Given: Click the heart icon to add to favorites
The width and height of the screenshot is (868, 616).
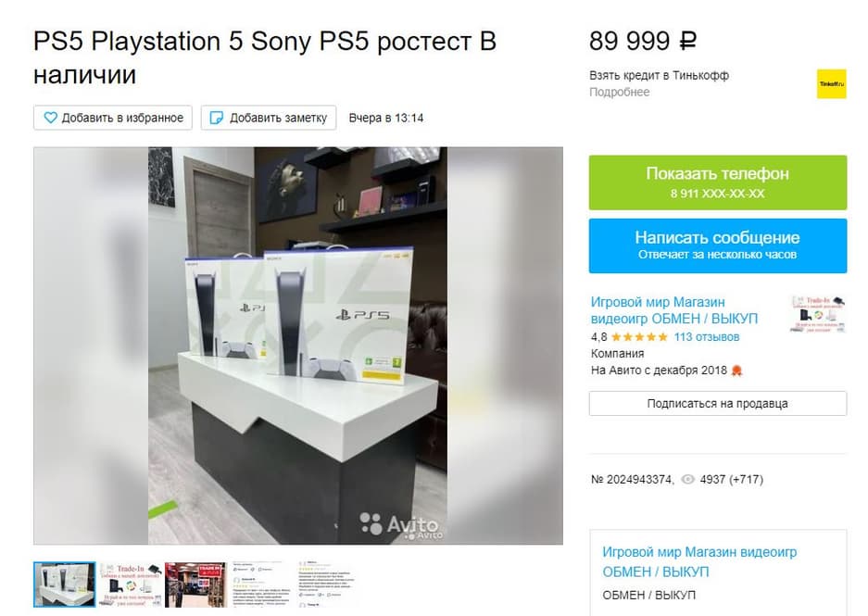Looking at the screenshot, I should pos(50,118).
